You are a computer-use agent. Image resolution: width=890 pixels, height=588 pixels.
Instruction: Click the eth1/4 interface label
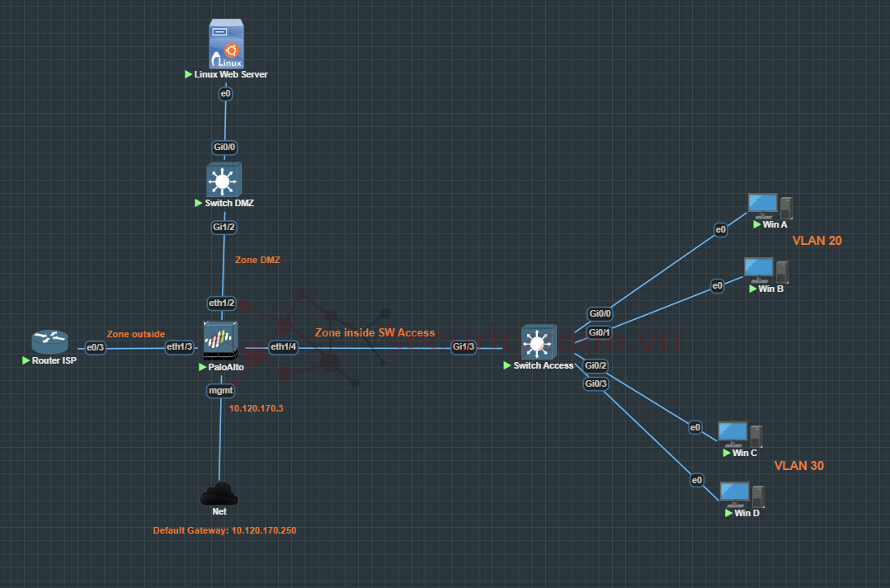284,347
